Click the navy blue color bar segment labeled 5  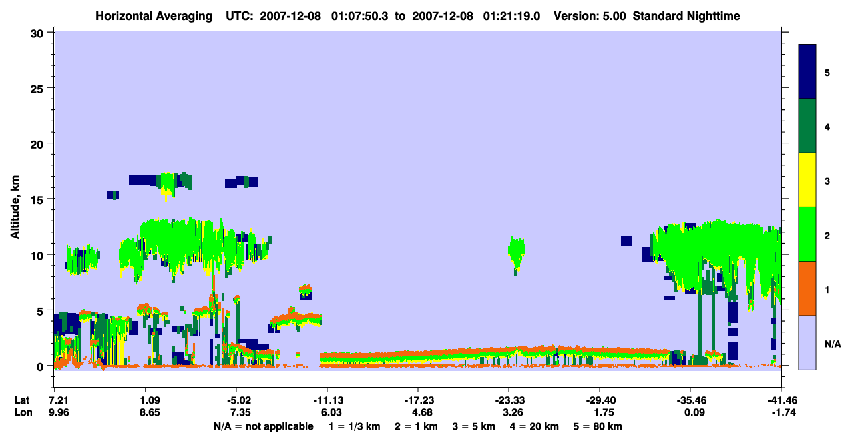click(807, 72)
